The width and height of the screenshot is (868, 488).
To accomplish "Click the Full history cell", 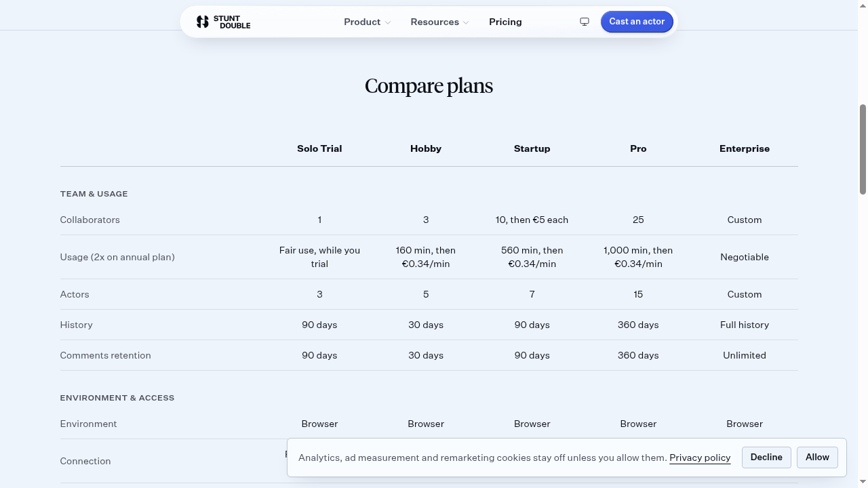I will pos(745,325).
